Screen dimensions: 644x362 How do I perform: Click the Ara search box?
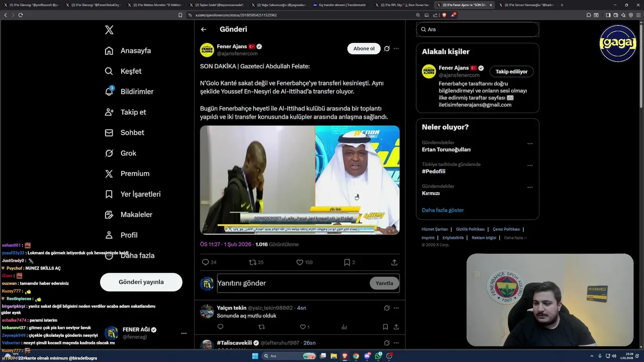coord(477,30)
